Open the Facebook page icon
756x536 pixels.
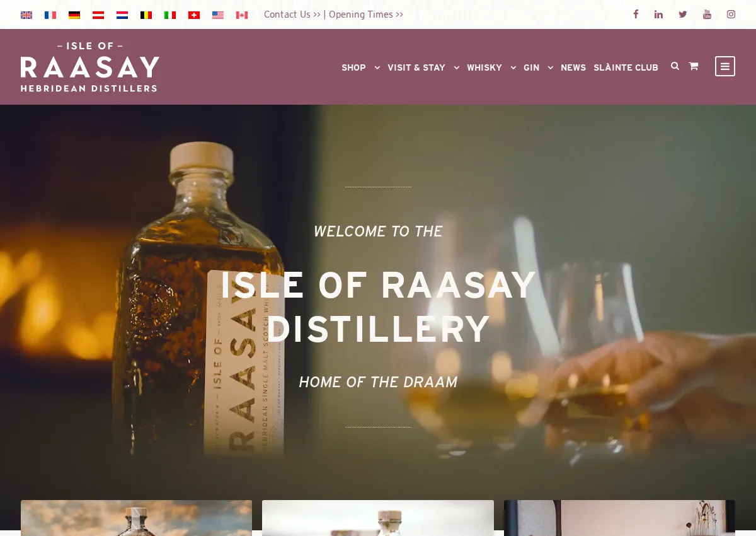[x=636, y=15]
